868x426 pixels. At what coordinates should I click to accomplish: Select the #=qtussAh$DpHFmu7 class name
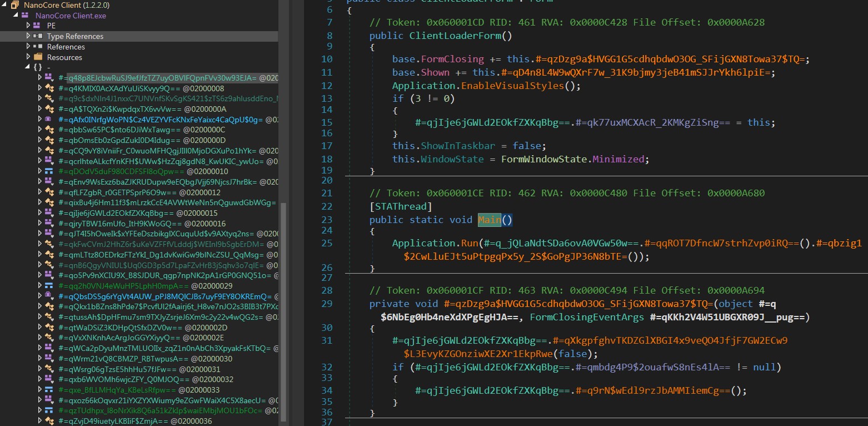[x=161, y=317]
